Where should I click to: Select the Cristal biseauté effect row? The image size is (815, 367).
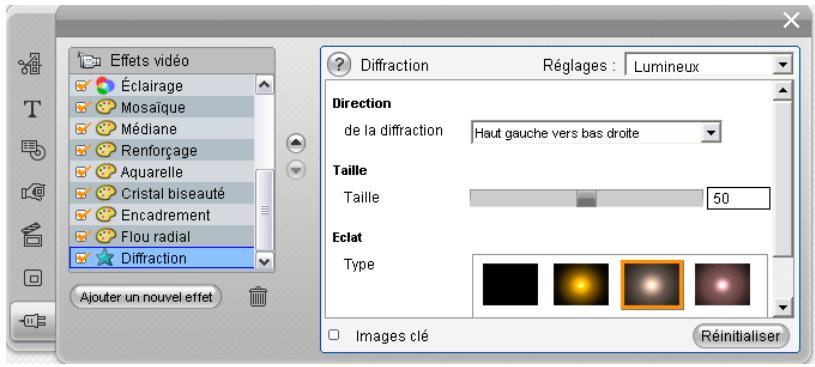(162, 193)
